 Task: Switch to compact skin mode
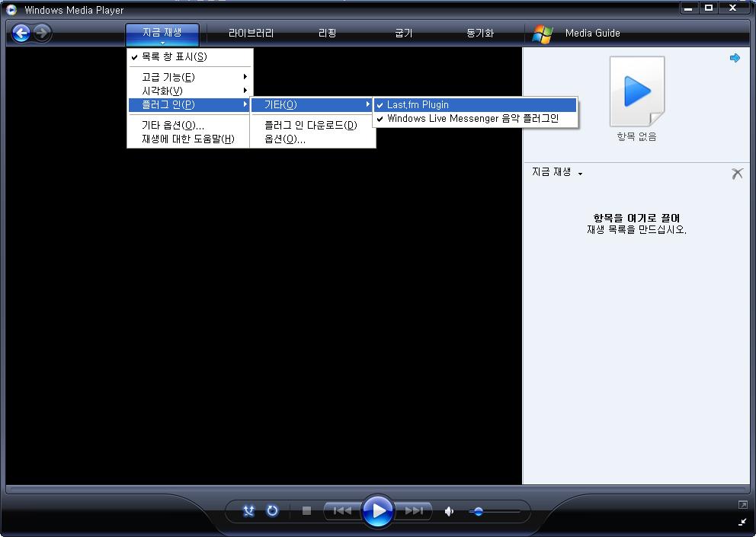[742, 522]
